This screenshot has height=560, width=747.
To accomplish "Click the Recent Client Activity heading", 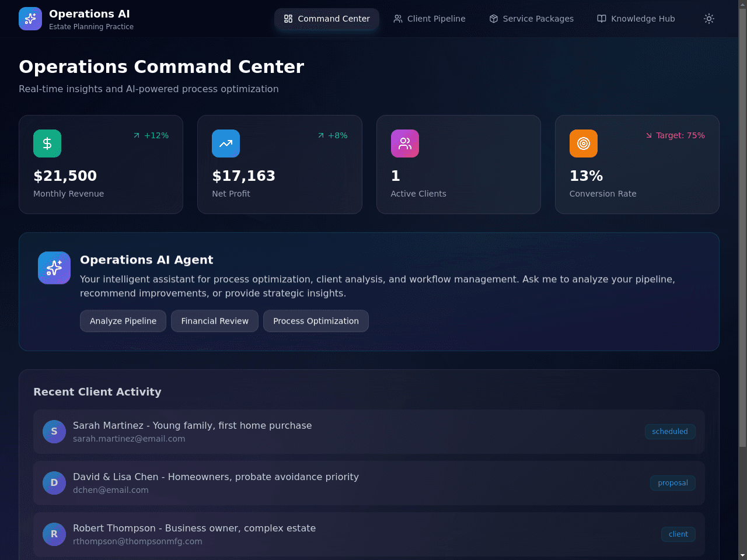I will point(97,392).
